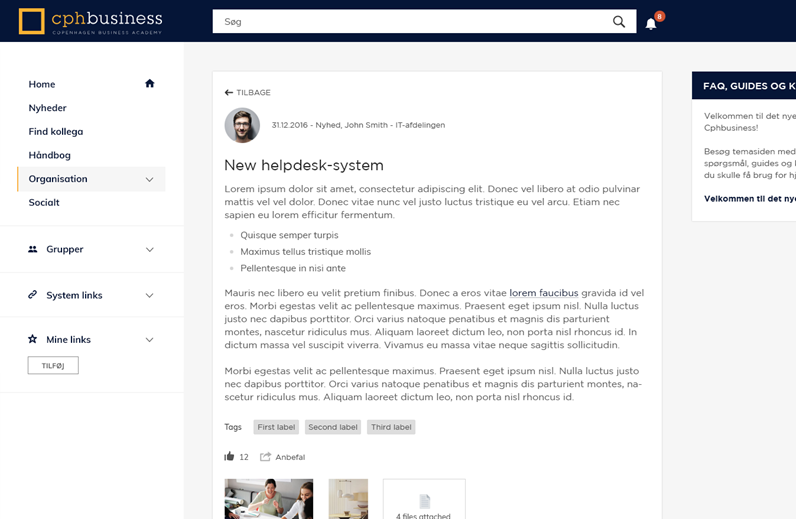Click the Anbefal share icon
The height and width of the screenshot is (519, 796).
tap(265, 457)
